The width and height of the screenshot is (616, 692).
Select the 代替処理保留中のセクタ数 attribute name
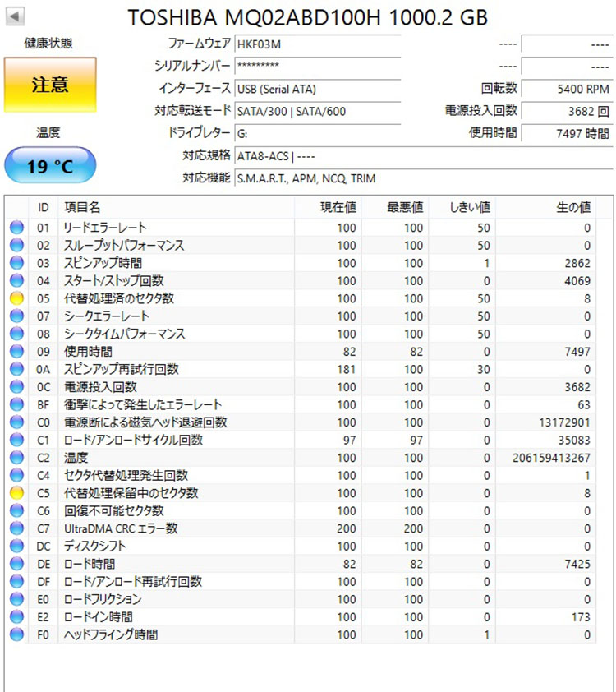[131, 493]
